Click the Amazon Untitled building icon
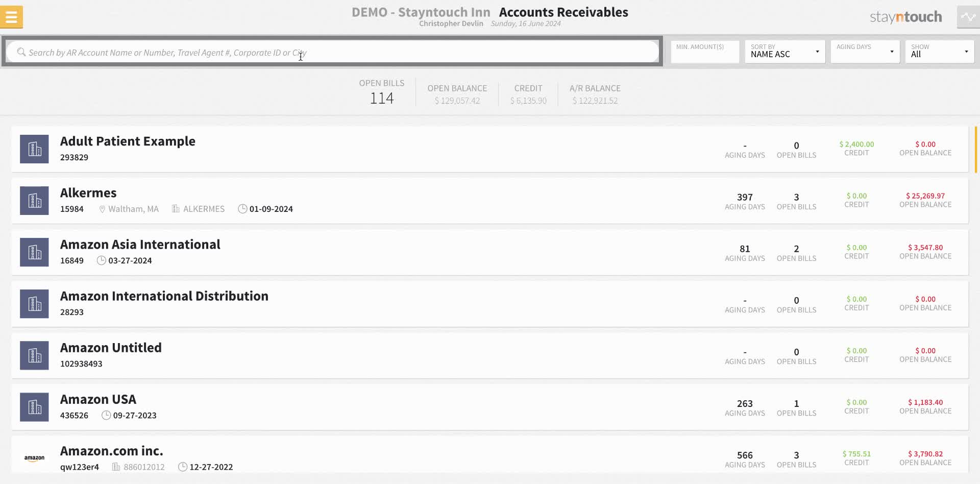Screen dimensions: 980x484 coord(34,355)
